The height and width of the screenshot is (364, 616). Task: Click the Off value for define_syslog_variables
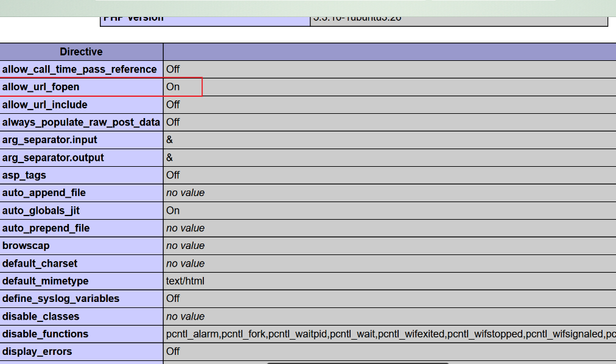tap(173, 298)
